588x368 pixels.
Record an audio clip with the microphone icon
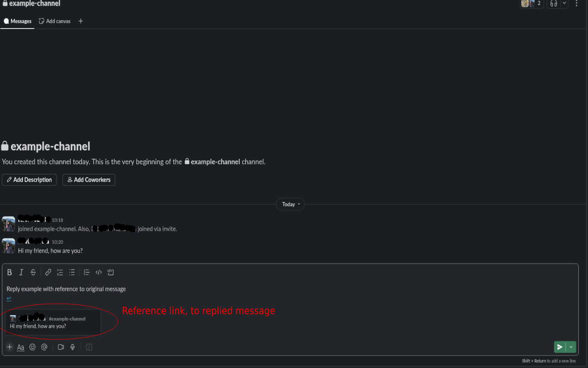(73, 347)
